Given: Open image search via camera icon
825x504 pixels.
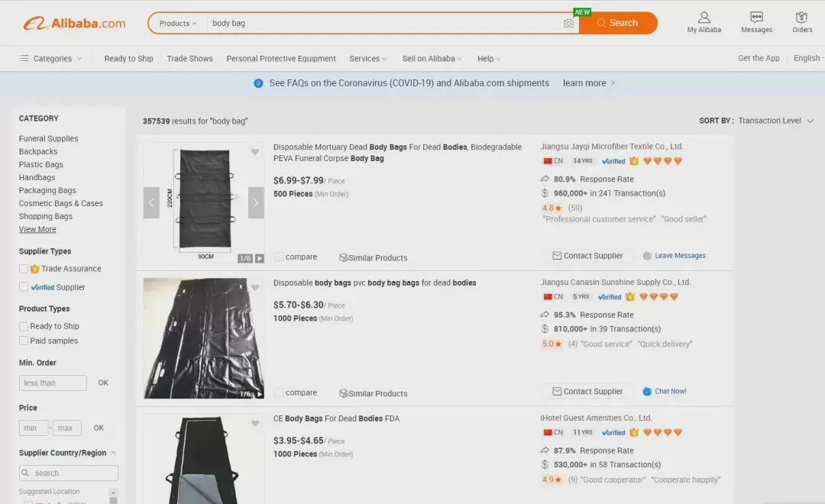Looking at the screenshot, I should coord(568,23).
